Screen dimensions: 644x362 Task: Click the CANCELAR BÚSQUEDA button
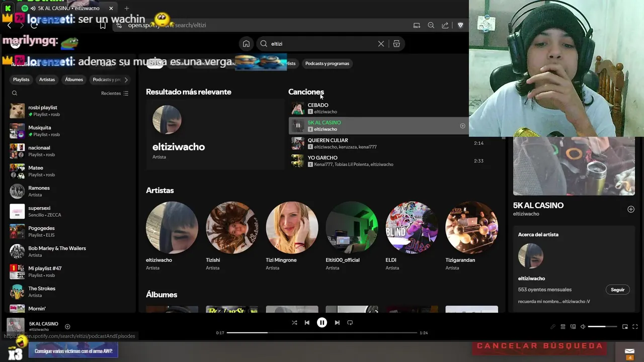tap(539, 346)
